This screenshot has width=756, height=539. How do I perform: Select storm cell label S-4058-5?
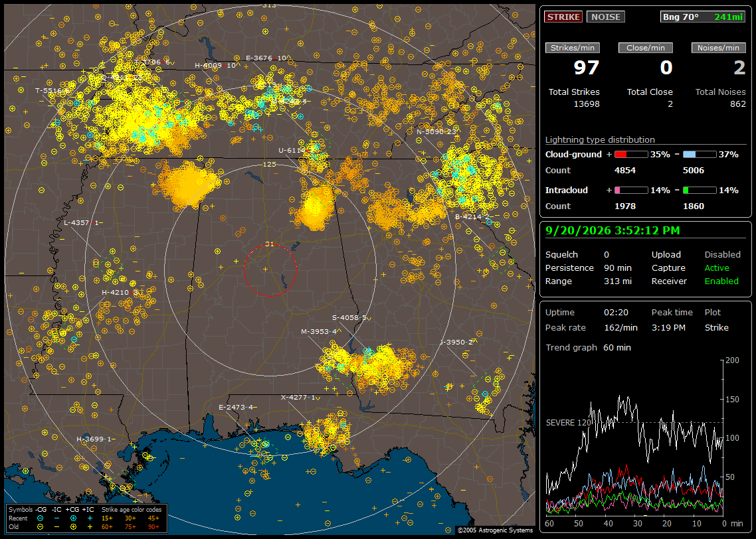(x=349, y=317)
